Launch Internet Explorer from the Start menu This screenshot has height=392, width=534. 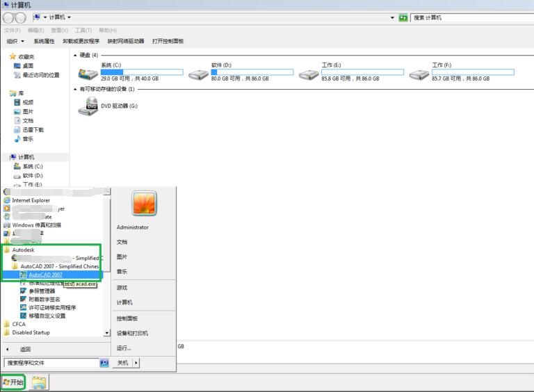point(27,200)
